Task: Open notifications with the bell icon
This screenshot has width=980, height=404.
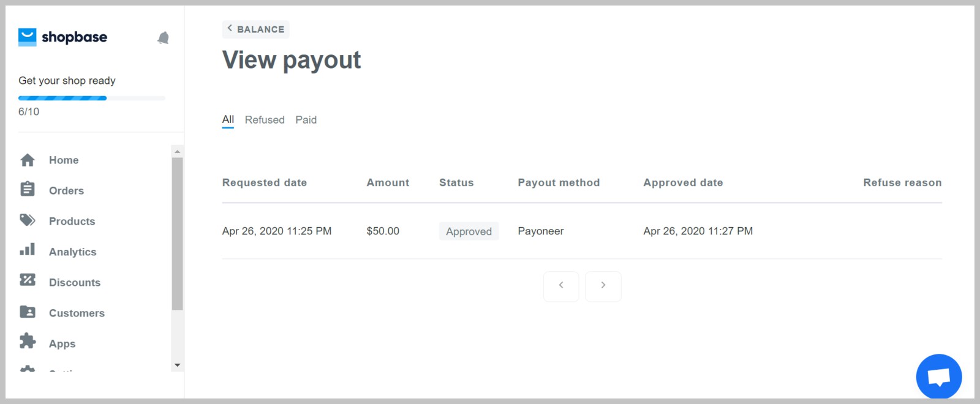Action: (164, 37)
